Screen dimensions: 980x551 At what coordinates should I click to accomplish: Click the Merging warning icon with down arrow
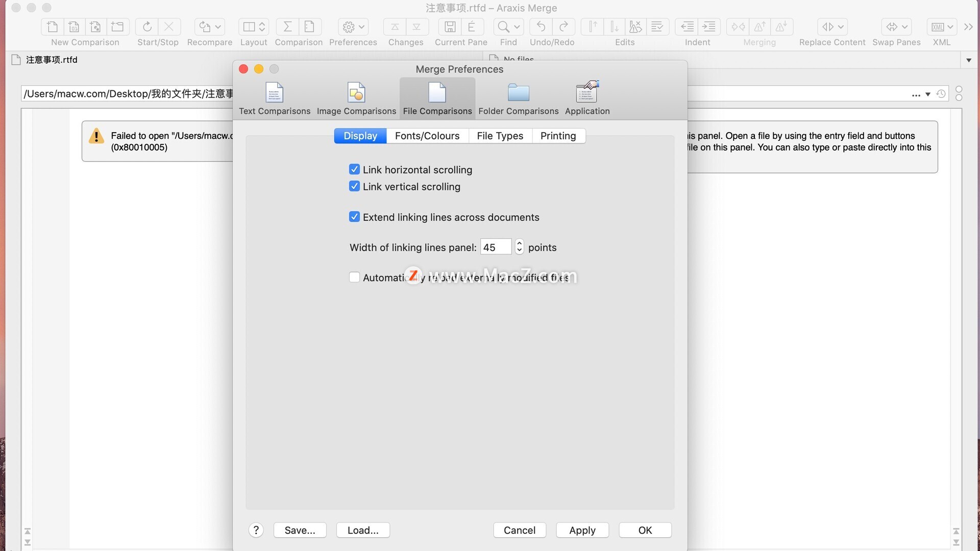click(x=781, y=27)
